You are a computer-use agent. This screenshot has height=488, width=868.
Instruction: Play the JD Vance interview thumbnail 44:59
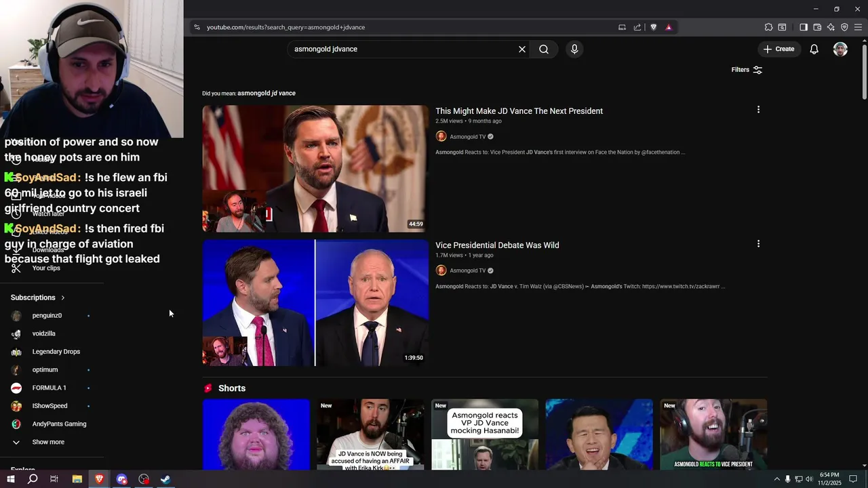coord(315,168)
